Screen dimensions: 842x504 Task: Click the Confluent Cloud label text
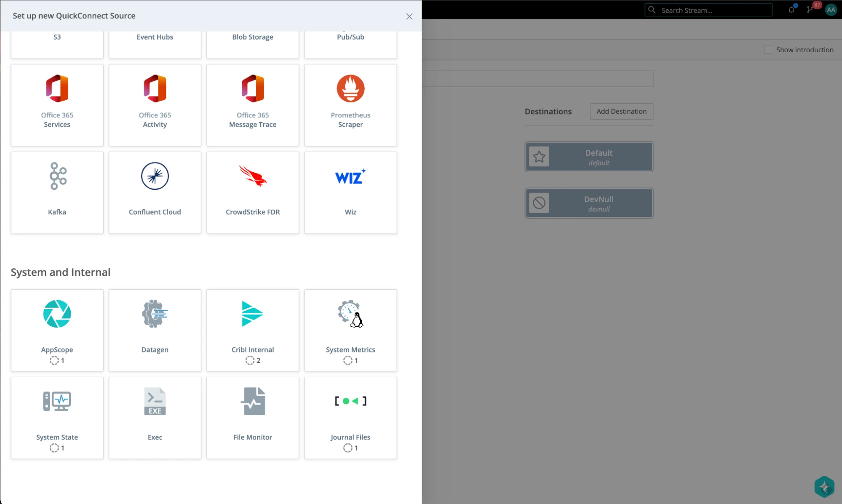click(x=155, y=212)
